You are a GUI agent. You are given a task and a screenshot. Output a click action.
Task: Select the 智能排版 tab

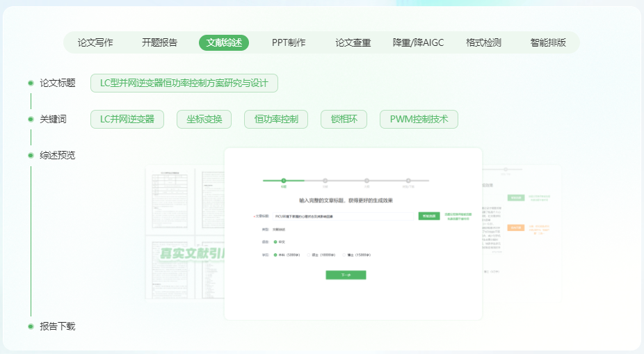point(548,42)
